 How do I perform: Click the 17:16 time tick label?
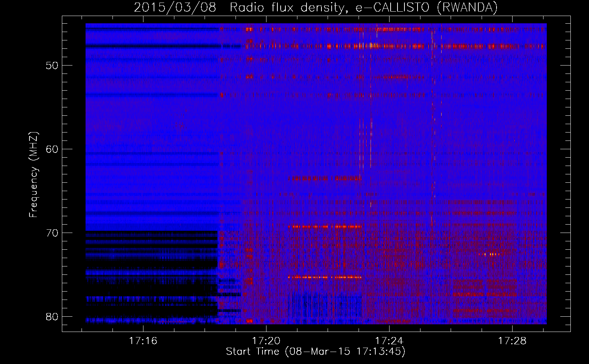[x=143, y=341]
